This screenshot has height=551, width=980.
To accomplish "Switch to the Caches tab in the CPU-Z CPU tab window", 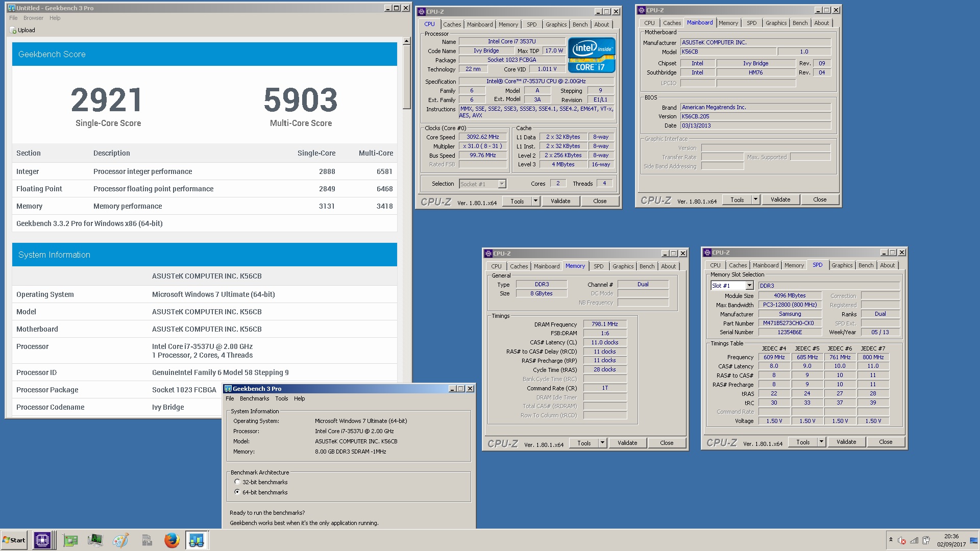I will coord(452,24).
